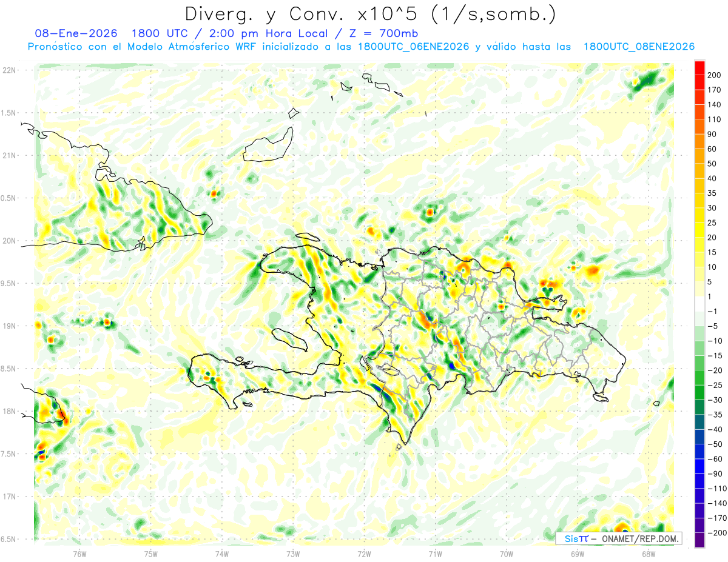Click the positive 15 value on the color scale
The height and width of the screenshot is (562, 728).
tap(712, 252)
